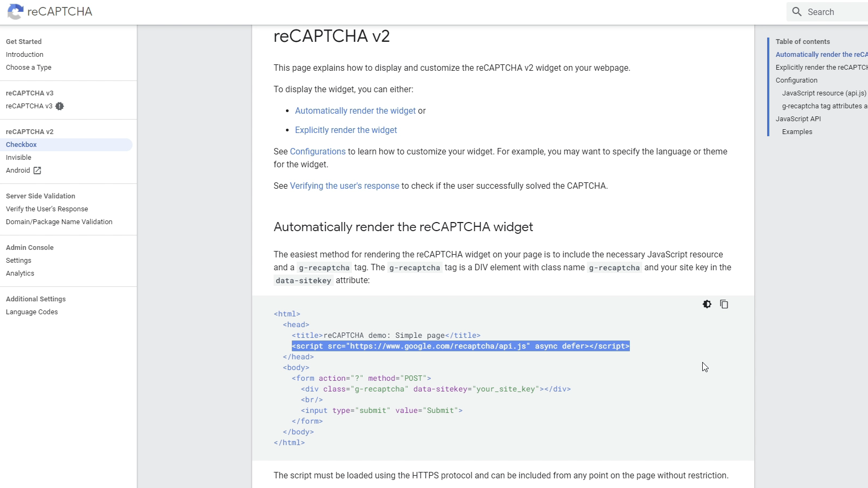Screen dimensions: 868x488
Task: Click the title tag line in the code
Action: [386, 335]
